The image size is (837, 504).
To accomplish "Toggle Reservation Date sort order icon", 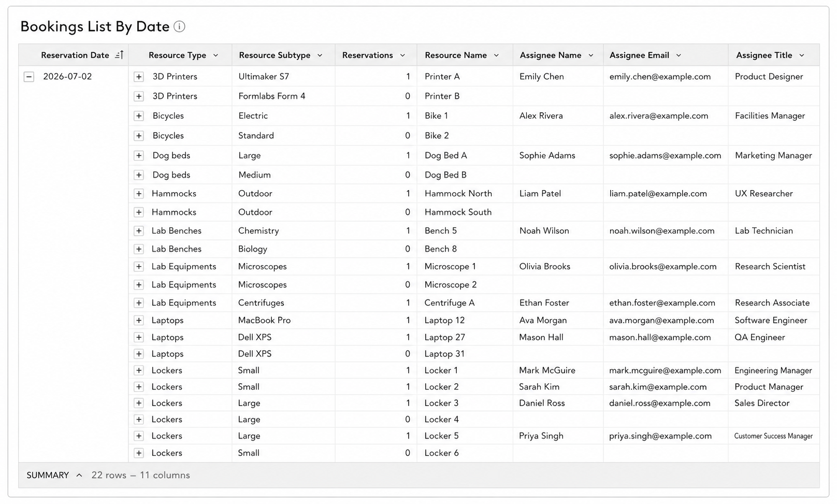I will [119, 55].
